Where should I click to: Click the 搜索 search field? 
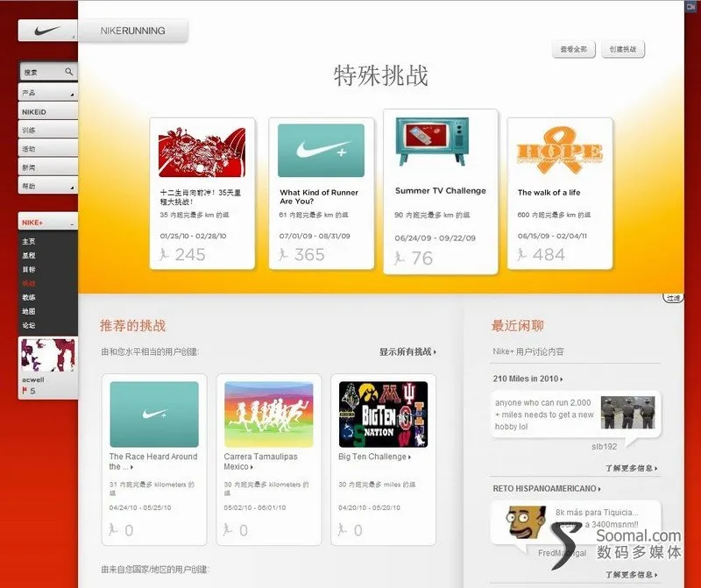(x=48, y=72)
